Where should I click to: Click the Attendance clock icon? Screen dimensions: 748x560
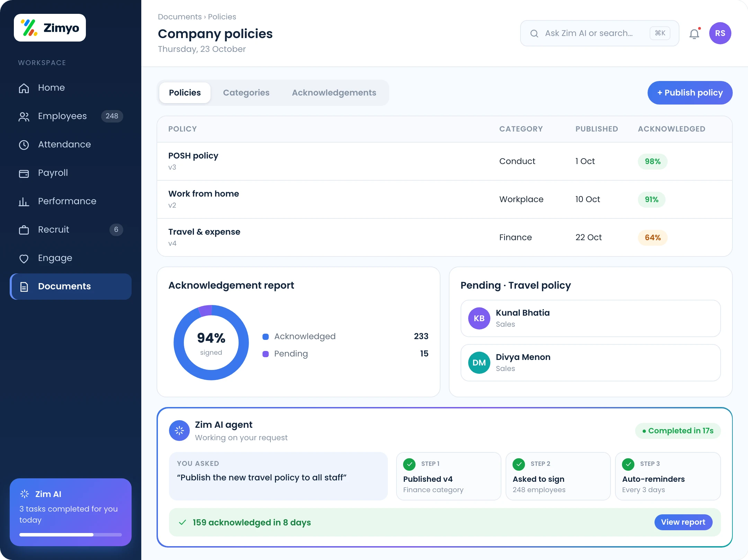point(24,145)
